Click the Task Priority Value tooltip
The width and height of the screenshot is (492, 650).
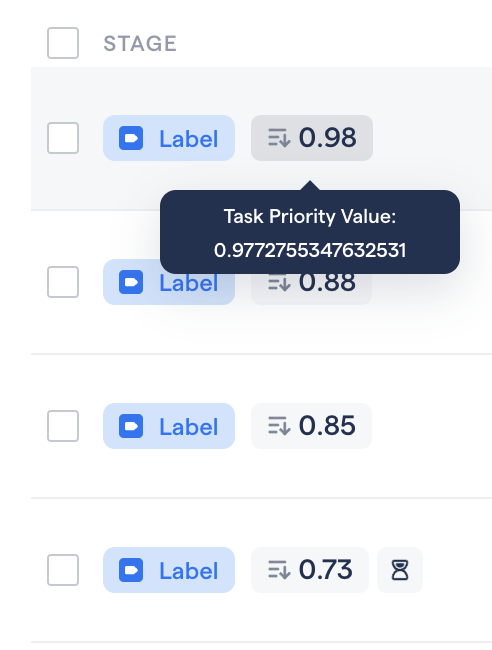tap(310, 232)
